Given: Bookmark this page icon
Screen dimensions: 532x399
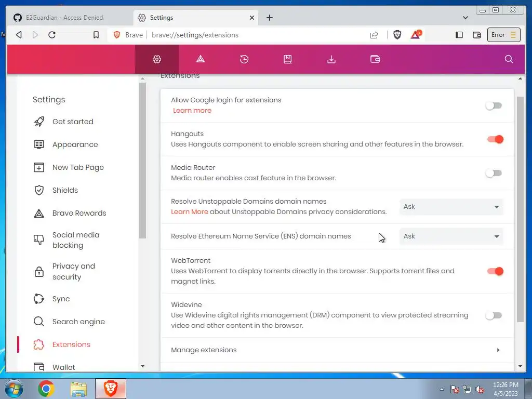Looking at the screenshot, I should click(x=96, y=35).
